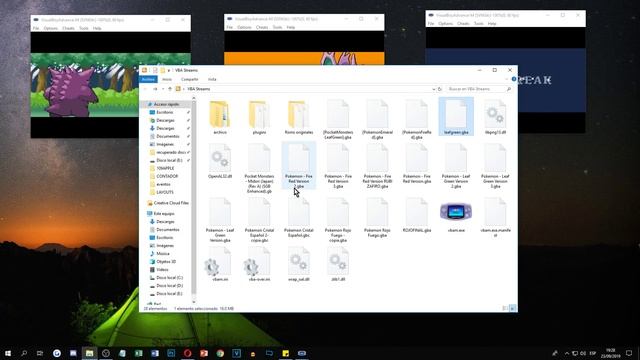Open the CONTADOR folder in sidebar
The image size is (640, 360).
click(167, 176)
